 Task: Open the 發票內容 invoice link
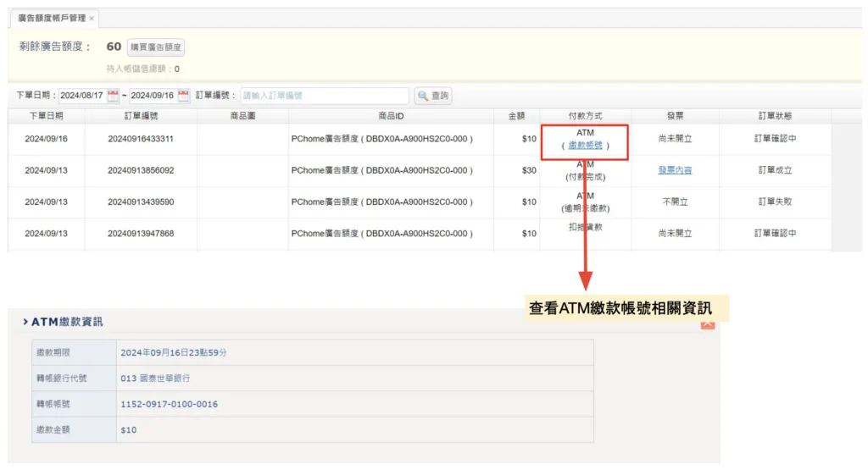pyautogui.click(x=675, y=170)
